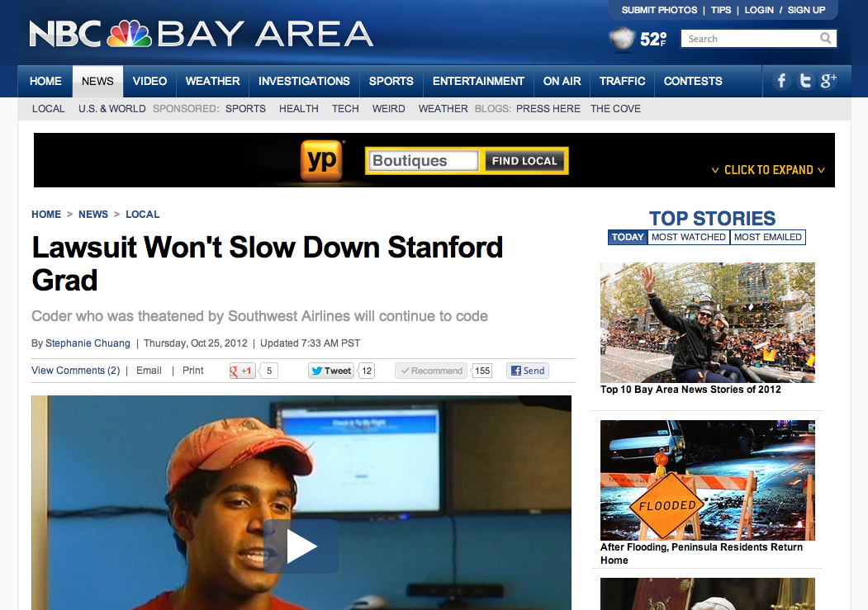Switch to the Most Watched tab
This screenshot has height=610, width=868.
pos(688,237)
